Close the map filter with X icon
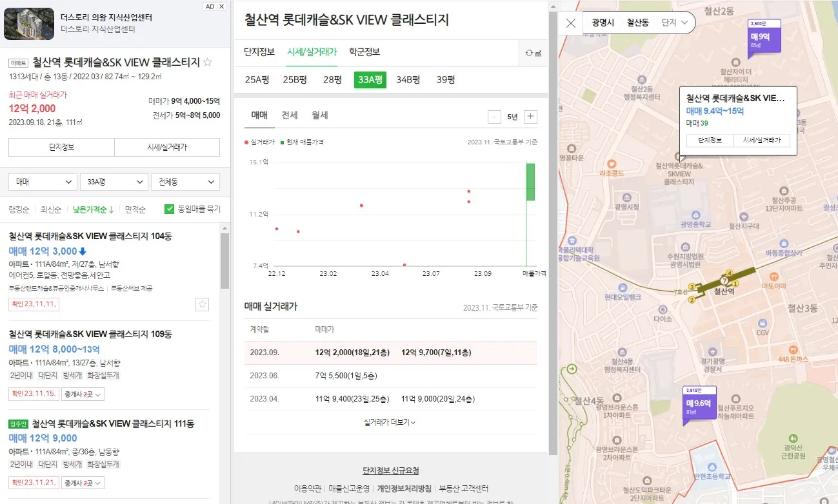838x504 pixels. click(x=570, y=23)
